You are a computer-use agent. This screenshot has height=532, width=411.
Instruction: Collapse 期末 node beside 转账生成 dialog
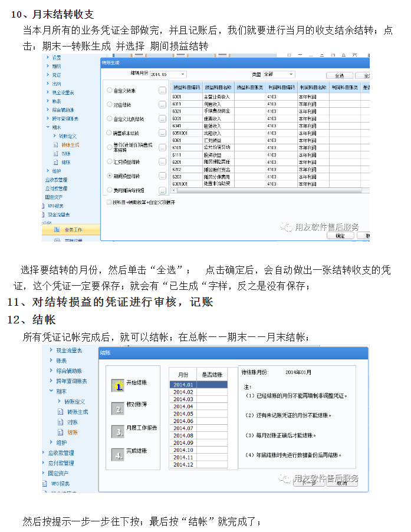(48, 127)
